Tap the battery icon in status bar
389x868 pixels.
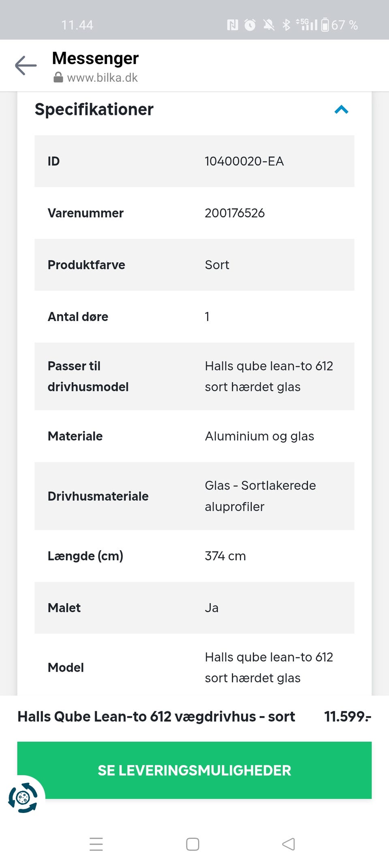(x=325, y=25)
